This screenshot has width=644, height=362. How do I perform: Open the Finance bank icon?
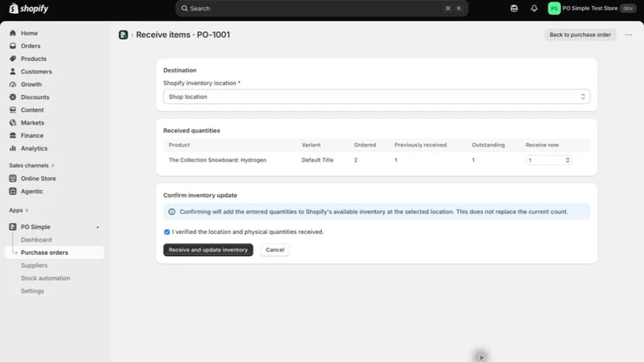[13, 135]
